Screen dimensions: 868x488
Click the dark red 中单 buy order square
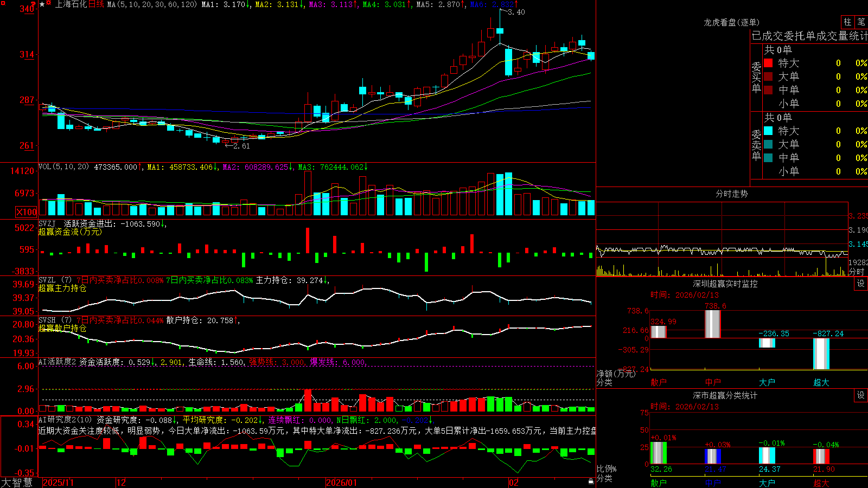768,90
